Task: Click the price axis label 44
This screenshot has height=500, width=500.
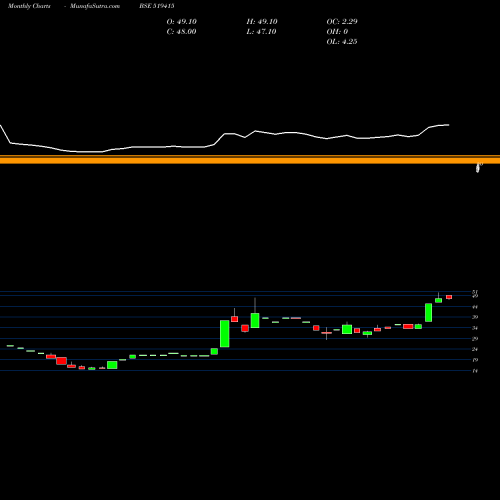Action: point(475,307)
